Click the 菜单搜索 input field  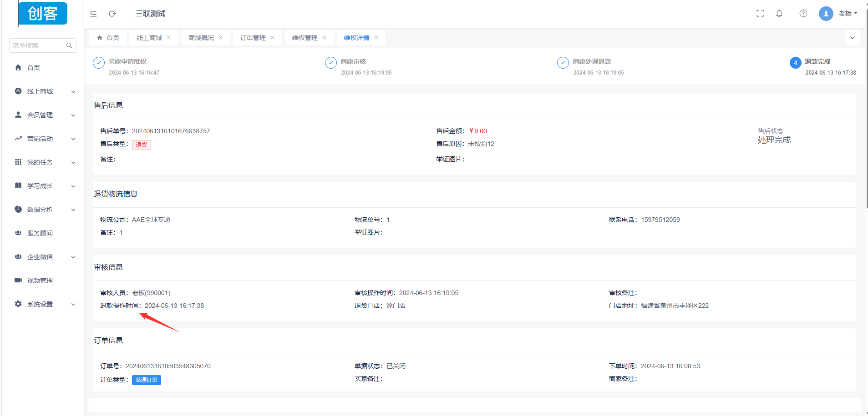(37, 45)
